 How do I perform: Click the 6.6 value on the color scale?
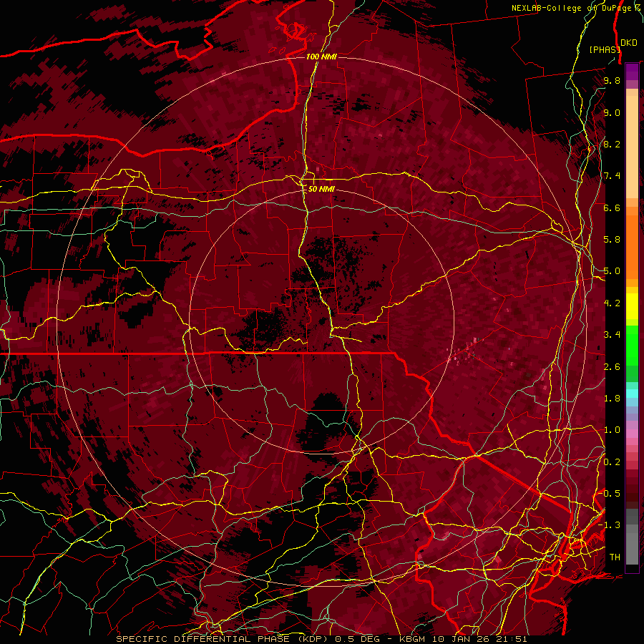tap(612, 208)
